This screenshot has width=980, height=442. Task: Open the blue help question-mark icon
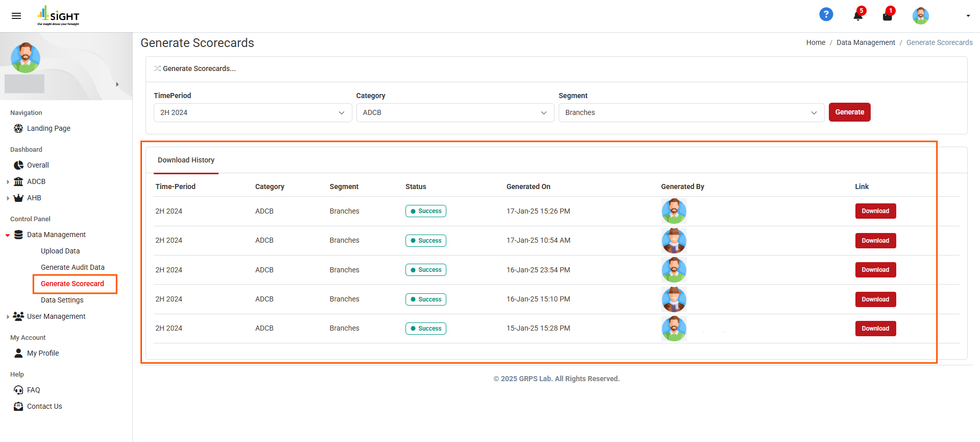coord(826,15)
